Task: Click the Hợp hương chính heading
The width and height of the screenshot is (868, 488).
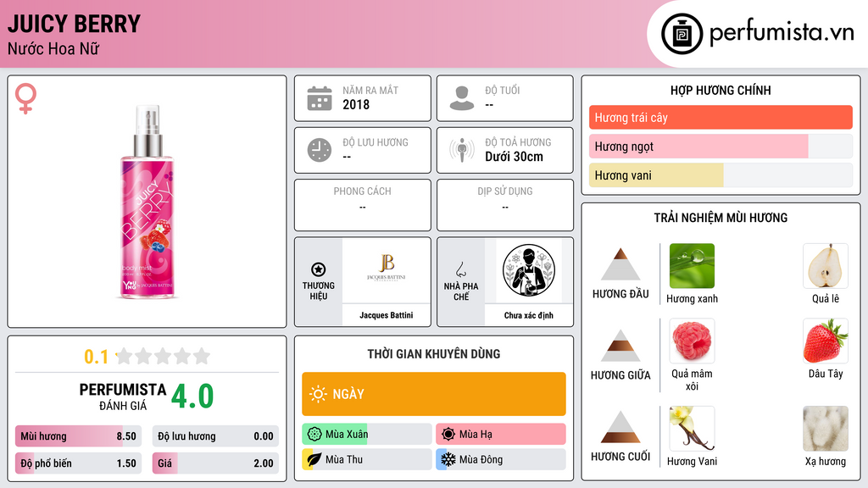Action: (721, 90)
